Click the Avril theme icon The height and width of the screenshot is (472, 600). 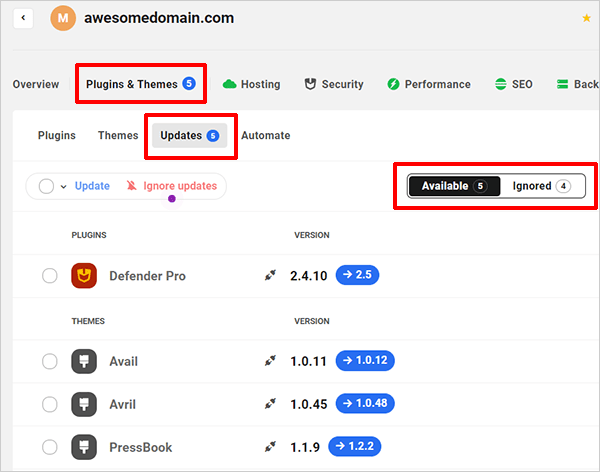click(x=84, y=404)
